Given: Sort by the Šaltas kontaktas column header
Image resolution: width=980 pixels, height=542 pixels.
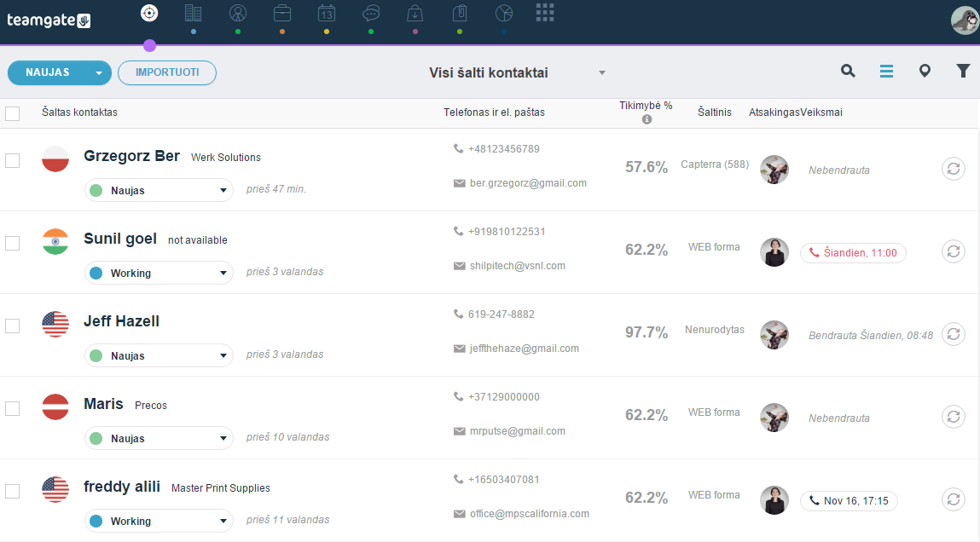Looking at the screenshot, I should [79, 112].
